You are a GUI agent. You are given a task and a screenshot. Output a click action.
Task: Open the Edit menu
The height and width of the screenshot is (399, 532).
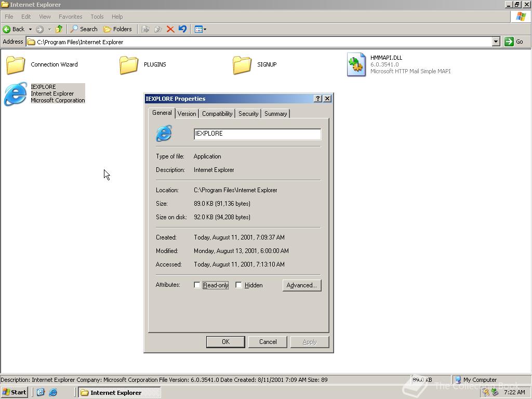[x=26, y=17]
